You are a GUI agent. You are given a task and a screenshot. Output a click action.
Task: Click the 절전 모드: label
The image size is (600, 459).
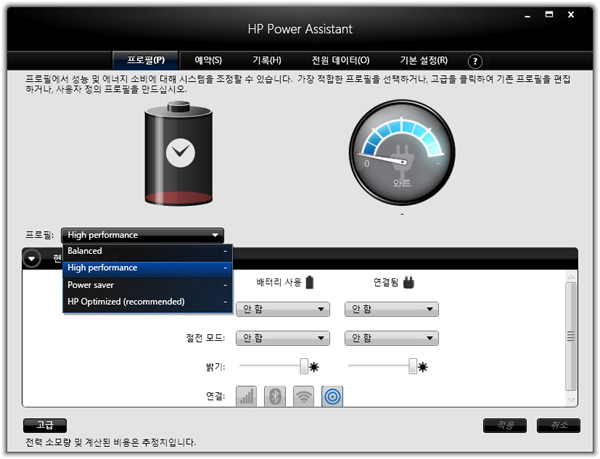205,338
